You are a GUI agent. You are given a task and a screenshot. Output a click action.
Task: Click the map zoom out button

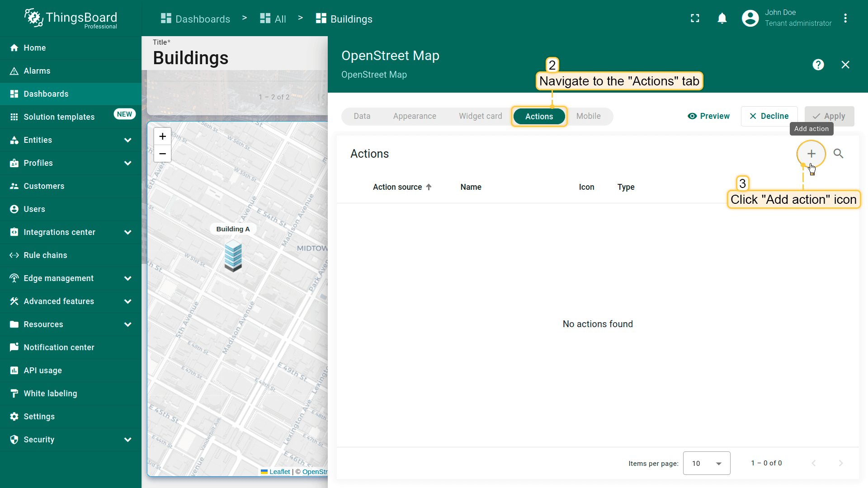tap(163, 154)
